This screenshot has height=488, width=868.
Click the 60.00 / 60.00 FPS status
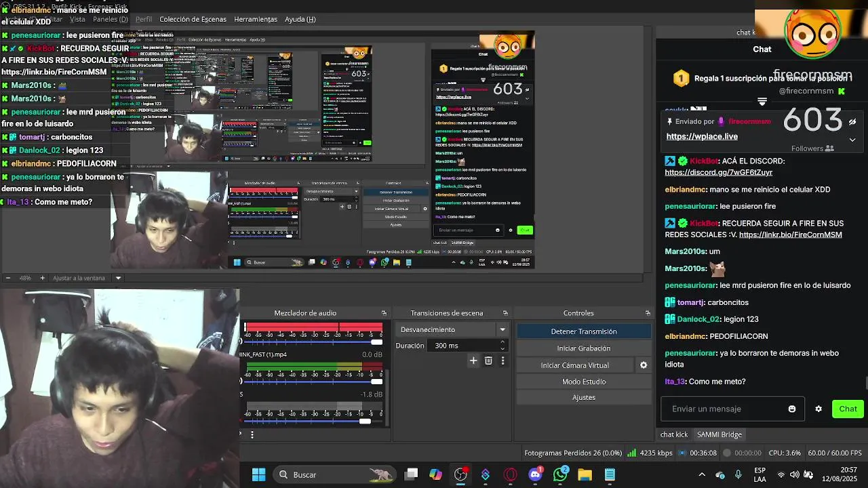pos(835,453)
